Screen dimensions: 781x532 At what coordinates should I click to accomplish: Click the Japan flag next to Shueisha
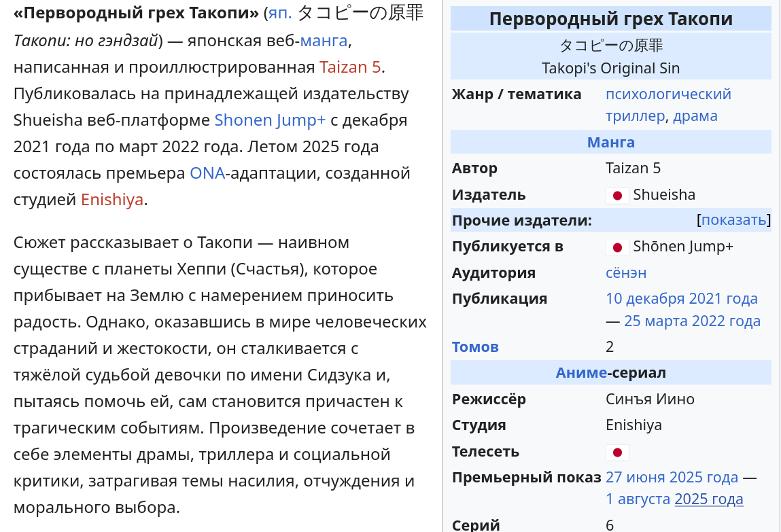point(617,196)
